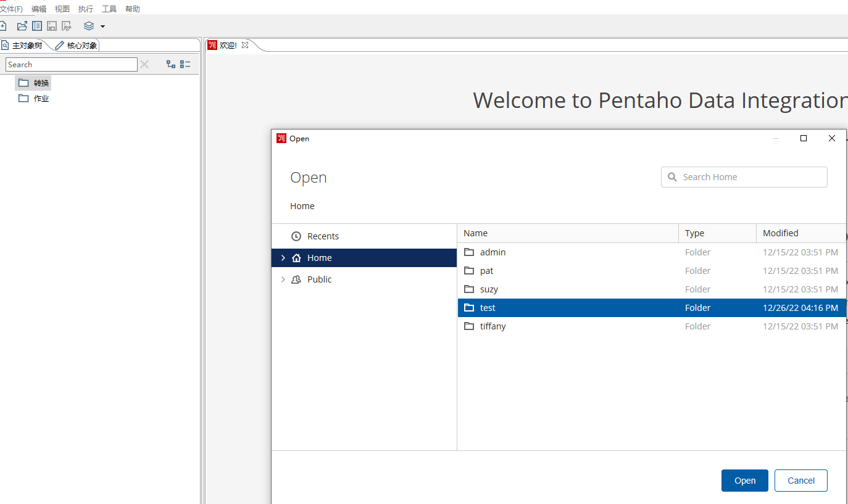
Task: Click the perspectives layers icon
Action: point(89,26)
